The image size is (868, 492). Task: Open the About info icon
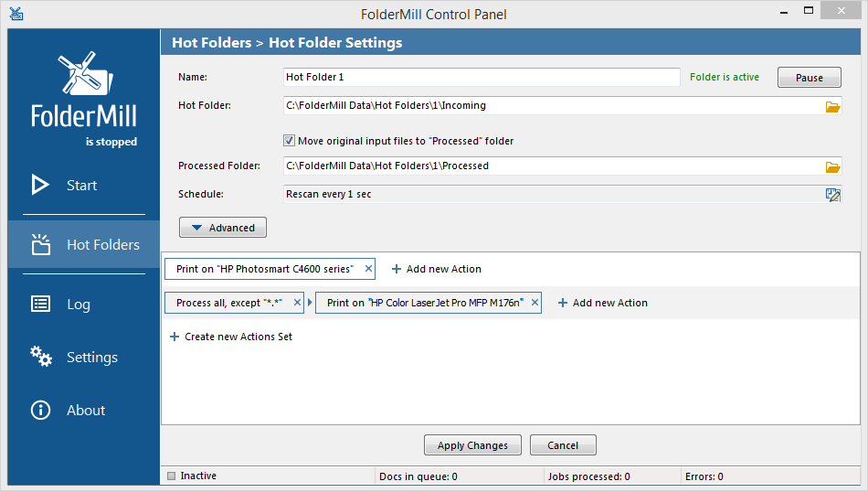click(x=40, y=410)
